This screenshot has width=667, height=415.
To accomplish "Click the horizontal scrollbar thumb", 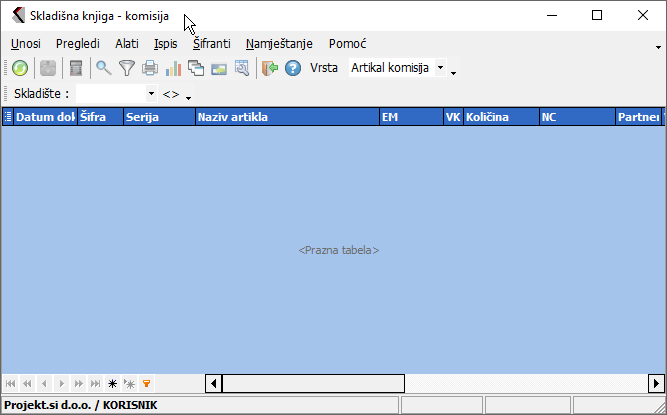I will tap(312, 383).
